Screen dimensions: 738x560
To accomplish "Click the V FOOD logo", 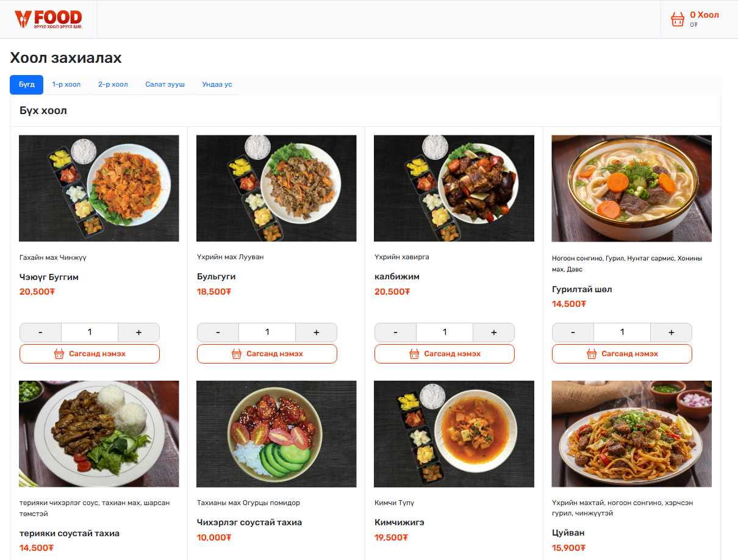I will (48, 20).
